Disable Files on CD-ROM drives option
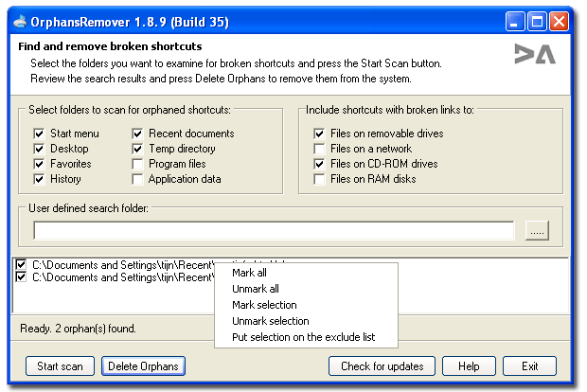The width and height of the screenshot is (587, 392). (x=319, y=164)
